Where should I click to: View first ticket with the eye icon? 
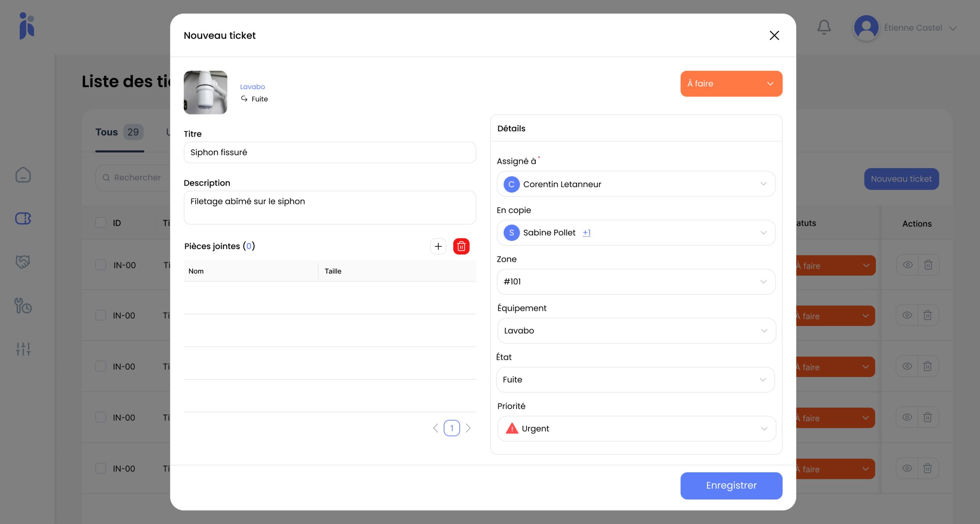coord(907,265)
